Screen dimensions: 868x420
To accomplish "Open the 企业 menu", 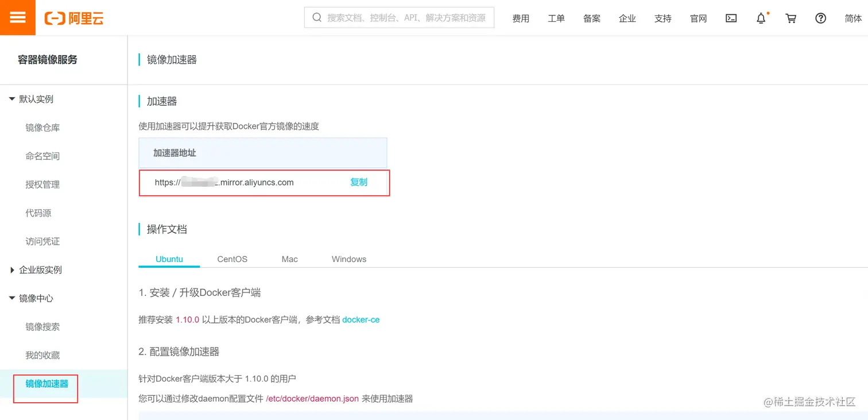I will (x=627, y=18).
